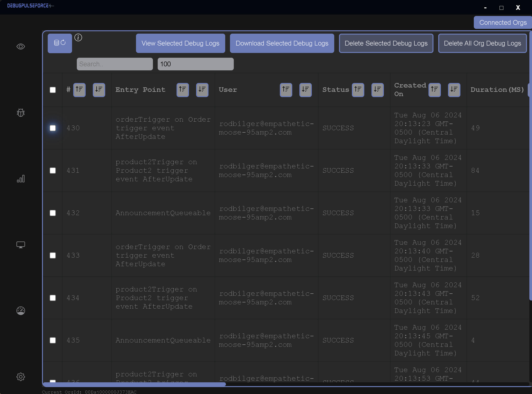The height and width of the screenshot is (394, 532).
Task: Check the select-all header checkbox
Action: (53, 90)
